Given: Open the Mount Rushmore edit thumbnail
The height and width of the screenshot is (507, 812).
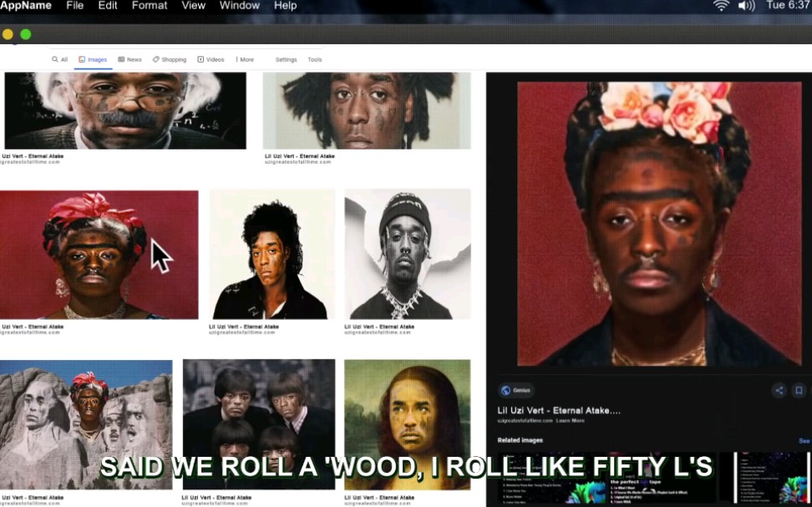Looking at the screenshot, I should [86, 424].
